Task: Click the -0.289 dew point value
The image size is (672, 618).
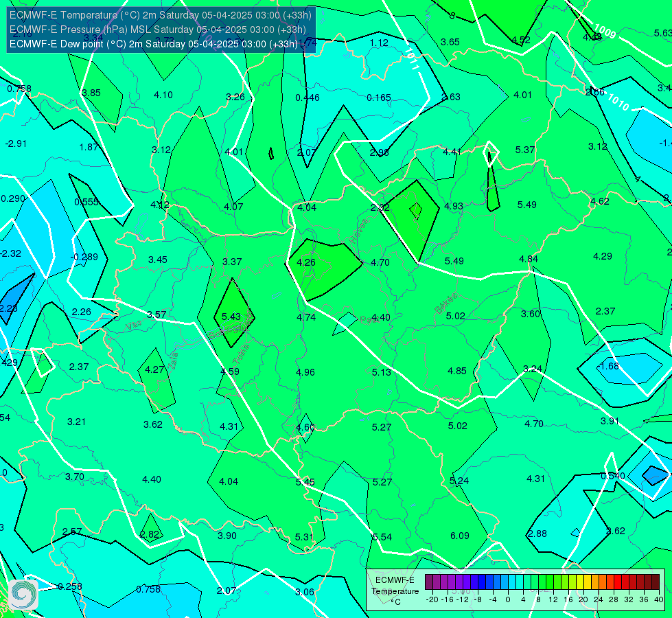Action: coord(84,257)
